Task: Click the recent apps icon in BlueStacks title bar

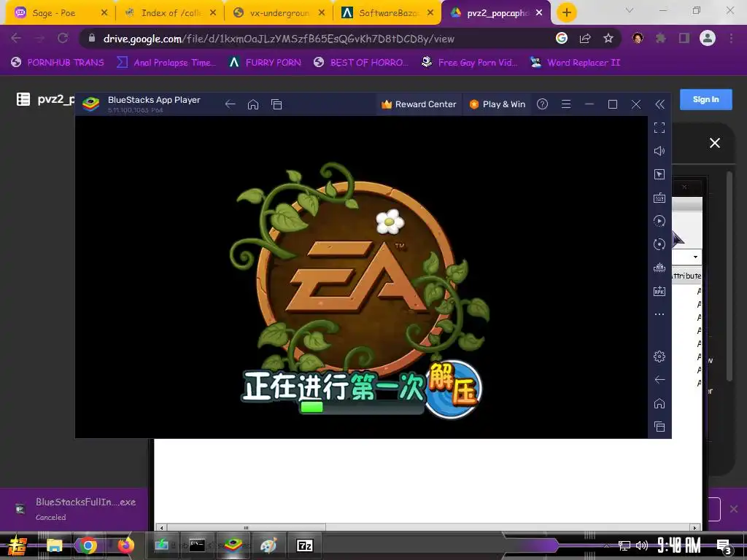Action: (276, 104)
